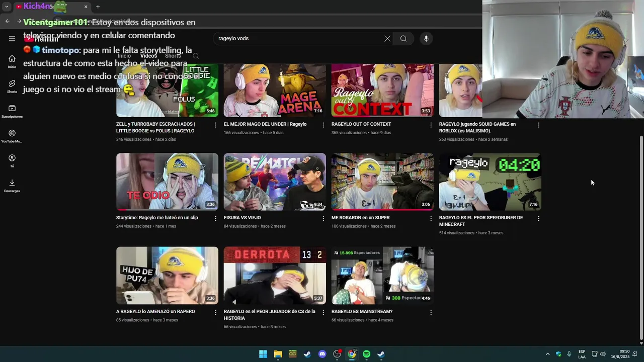This screenshot has height=362, width=644.
Task: Switch to the channel Shorts tab
Action: 173,56
